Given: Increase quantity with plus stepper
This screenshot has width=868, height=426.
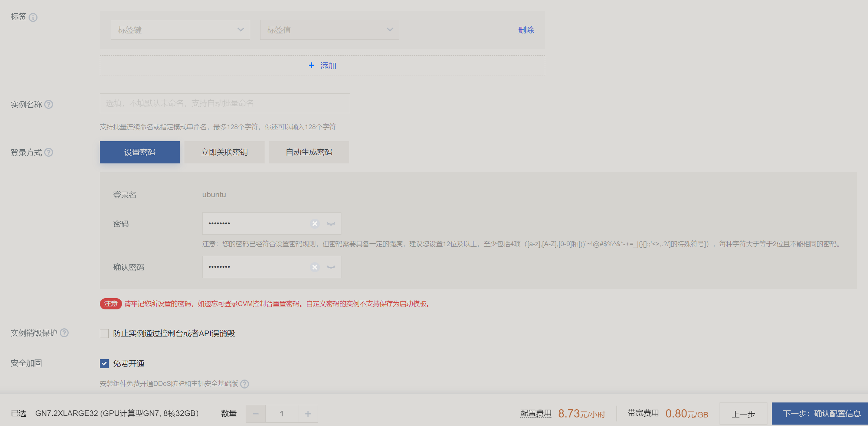Looking at the screenshot, I should [308, 414].
